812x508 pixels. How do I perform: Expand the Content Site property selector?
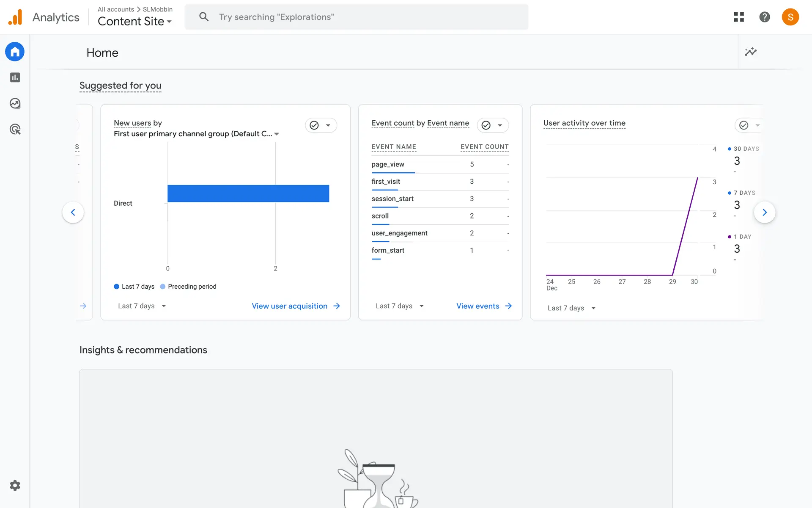[x=134, y=21]
